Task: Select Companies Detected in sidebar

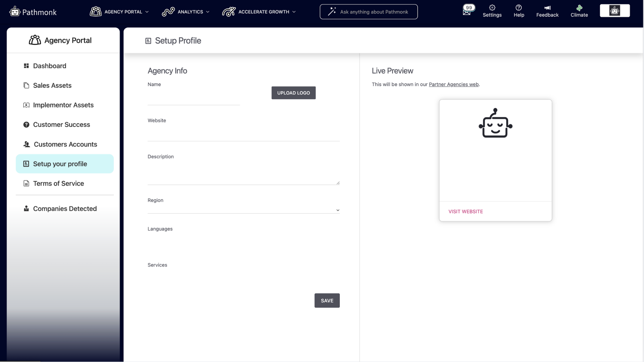Action: (65, 209)
